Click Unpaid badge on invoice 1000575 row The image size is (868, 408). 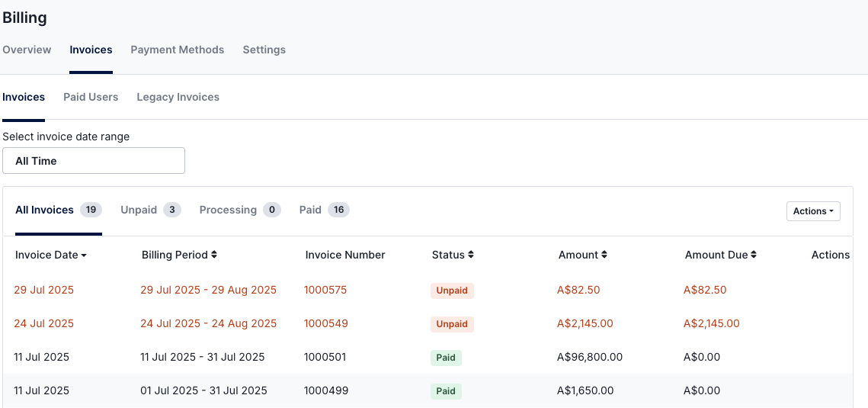pos(452,291)
